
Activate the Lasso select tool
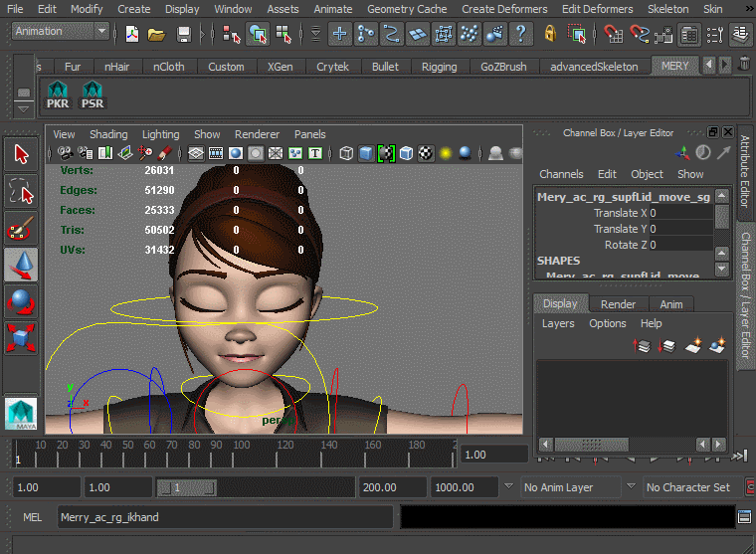point(22,189)
